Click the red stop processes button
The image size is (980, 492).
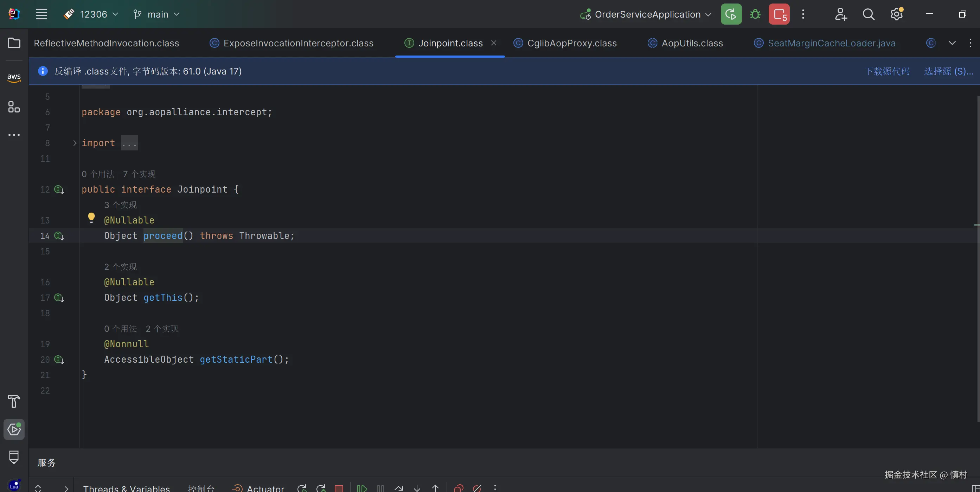coord(779,14)
